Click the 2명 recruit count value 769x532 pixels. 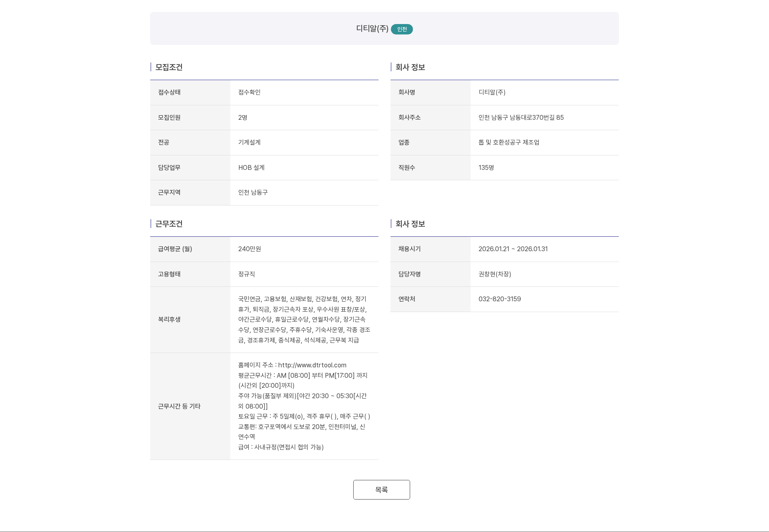click(x=243, y=117)
